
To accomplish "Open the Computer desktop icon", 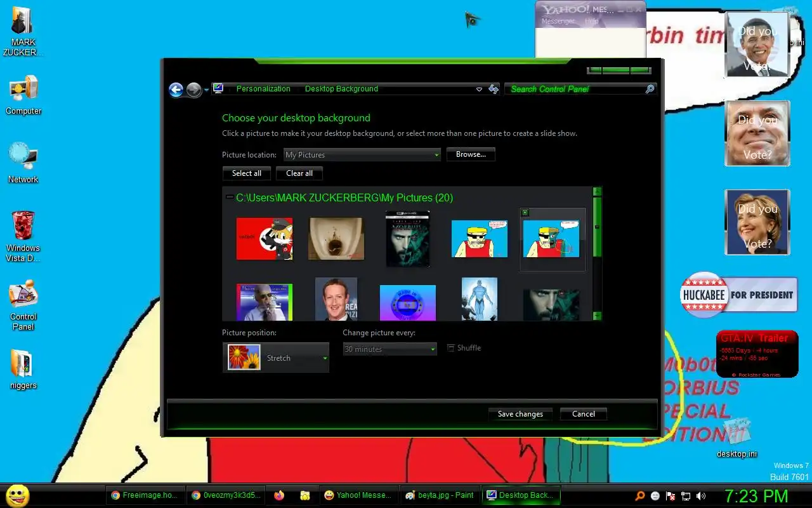I will pos(23,95).
